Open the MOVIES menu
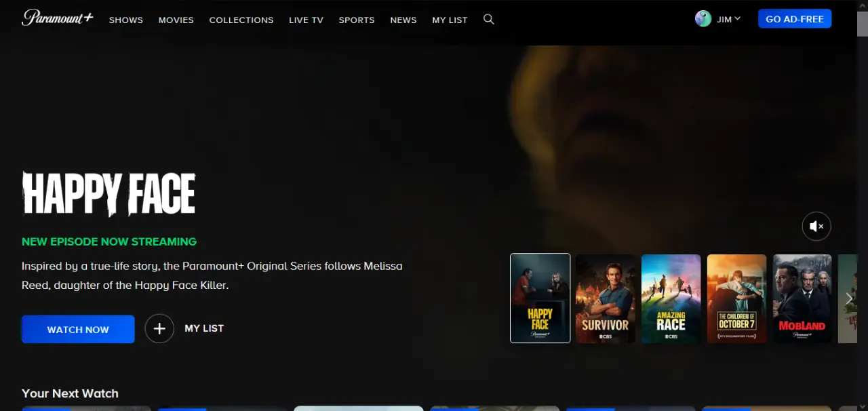This screenshot has width=868, height=411. point(176,20)
